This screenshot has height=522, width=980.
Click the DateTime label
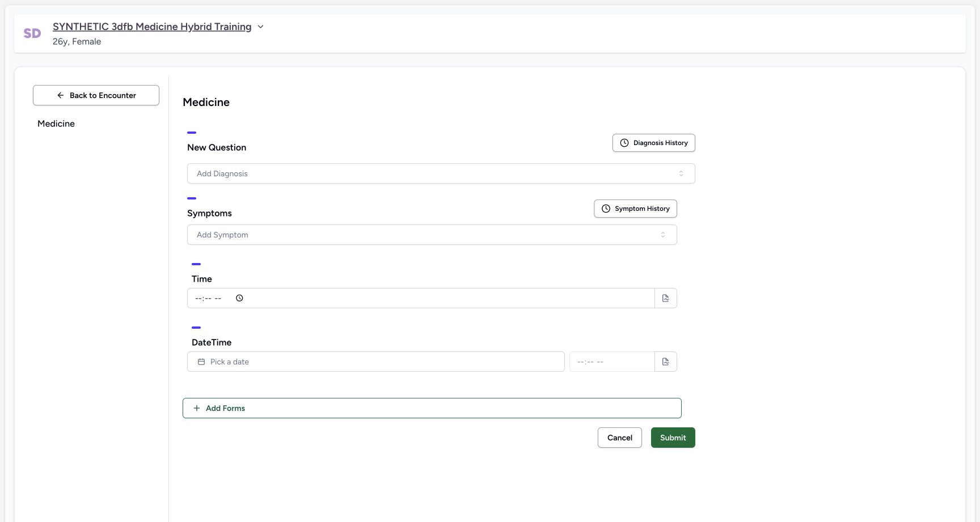coord(212,342)
